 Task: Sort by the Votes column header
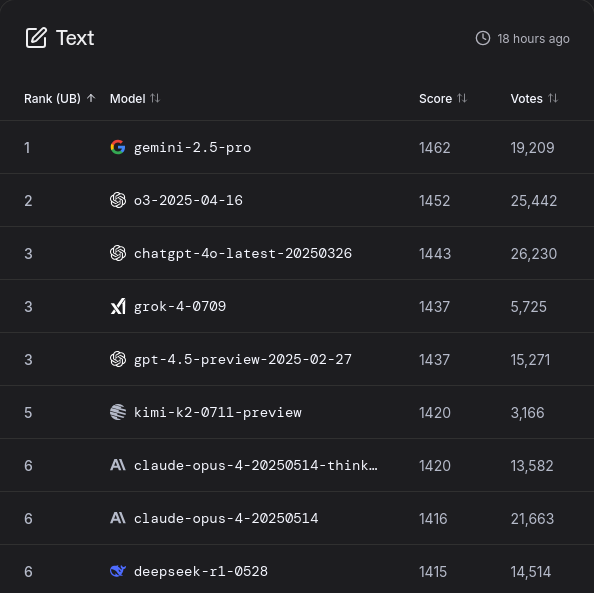click(x=534, y=99)
